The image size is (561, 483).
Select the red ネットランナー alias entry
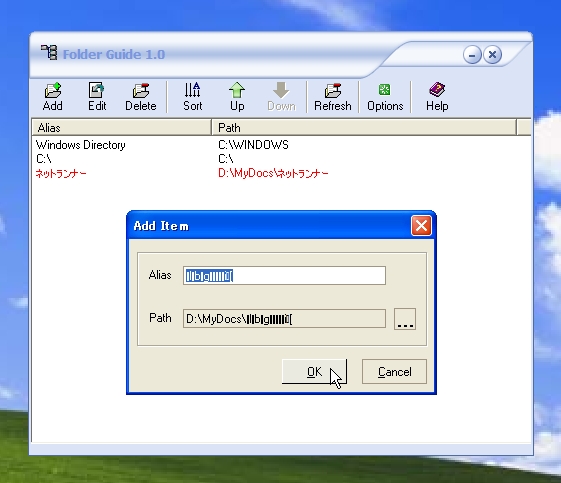click(x=61, y=174)
